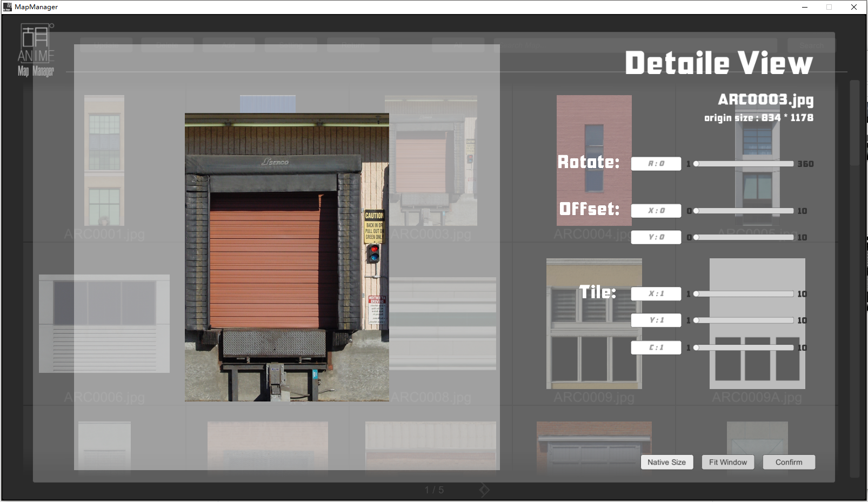Click the thumbnail grid vertical scrollbar
This screenshot has width=868, height=502.
[x=854, y=279]
